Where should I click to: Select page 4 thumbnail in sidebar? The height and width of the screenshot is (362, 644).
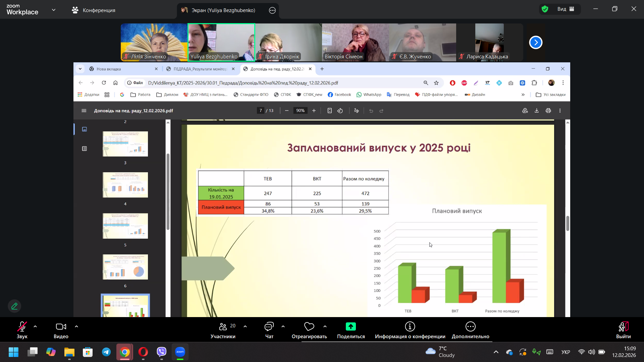pyautogui.click(x=125, y=185)
